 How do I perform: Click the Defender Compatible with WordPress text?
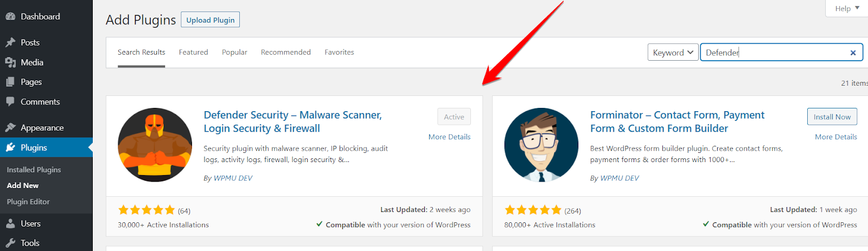(393, 224)
